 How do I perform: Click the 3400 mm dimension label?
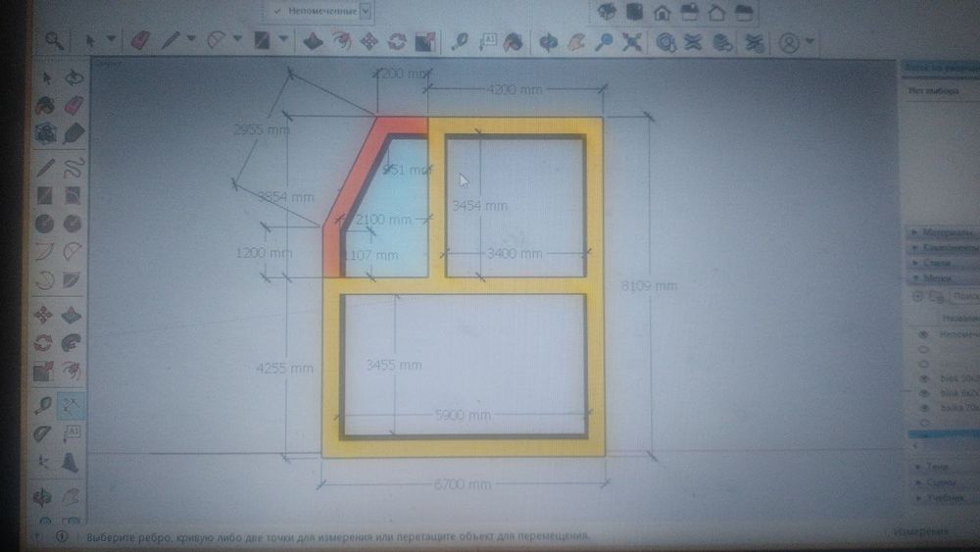[514, 254]
